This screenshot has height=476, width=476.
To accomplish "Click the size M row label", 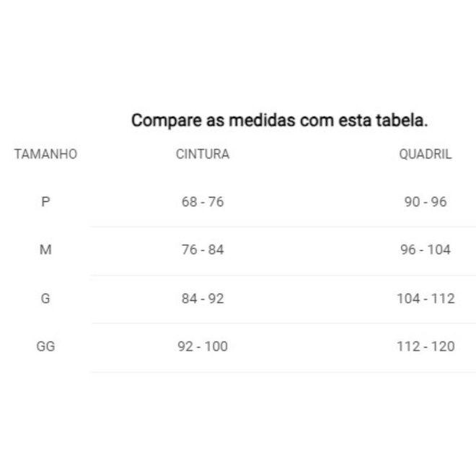I will tap(45, 250).
